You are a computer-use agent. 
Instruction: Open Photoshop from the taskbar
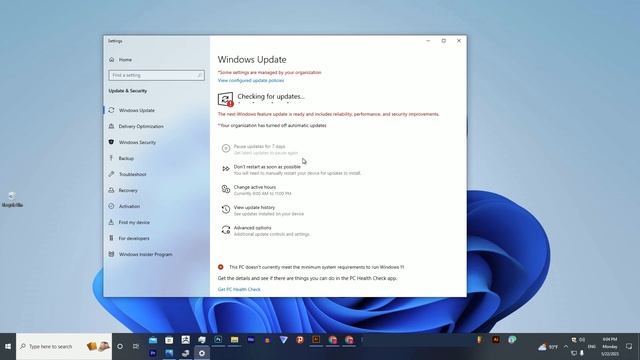coord(218,340)
